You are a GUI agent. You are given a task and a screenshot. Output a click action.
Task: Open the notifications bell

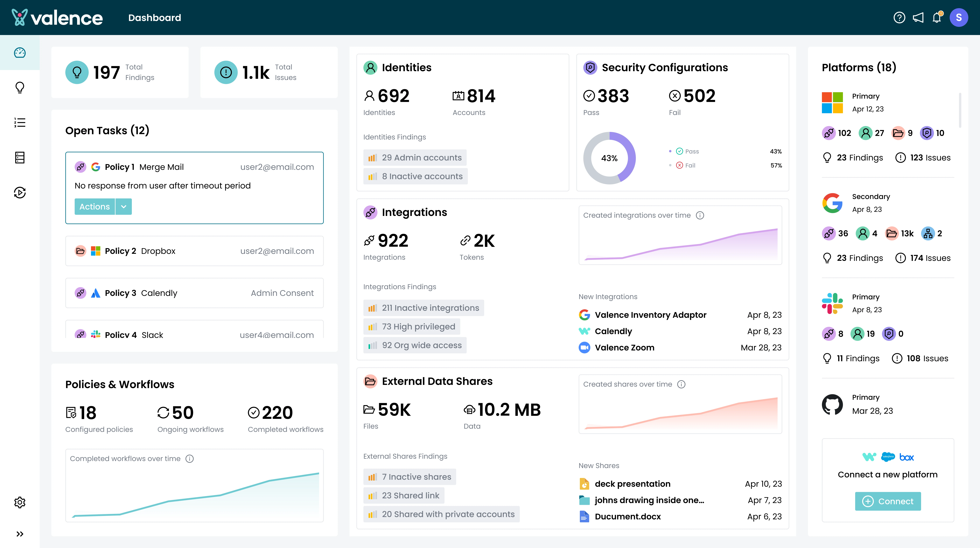tap(937, 18)
